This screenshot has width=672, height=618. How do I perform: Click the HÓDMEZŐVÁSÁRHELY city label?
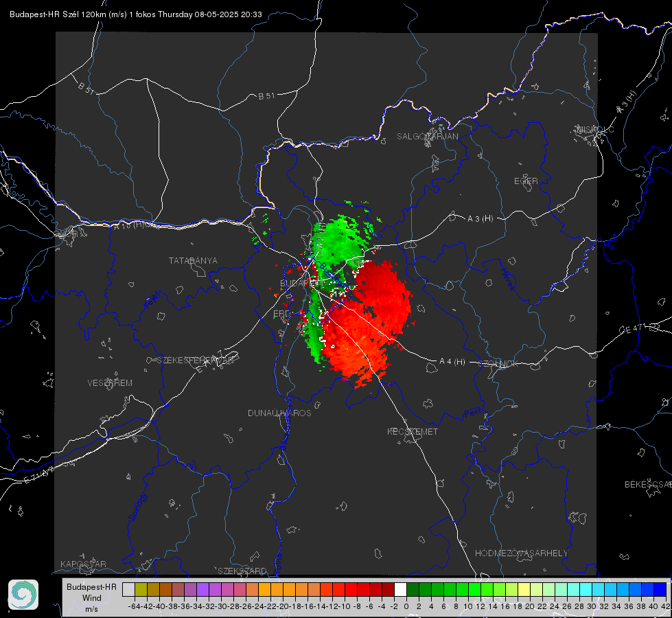521,553
